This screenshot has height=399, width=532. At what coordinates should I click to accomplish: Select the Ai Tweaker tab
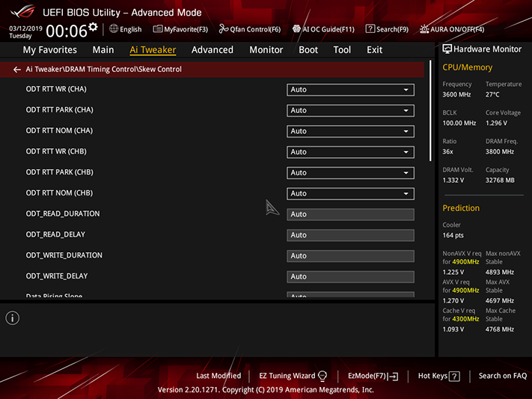[x=153, y=50]
